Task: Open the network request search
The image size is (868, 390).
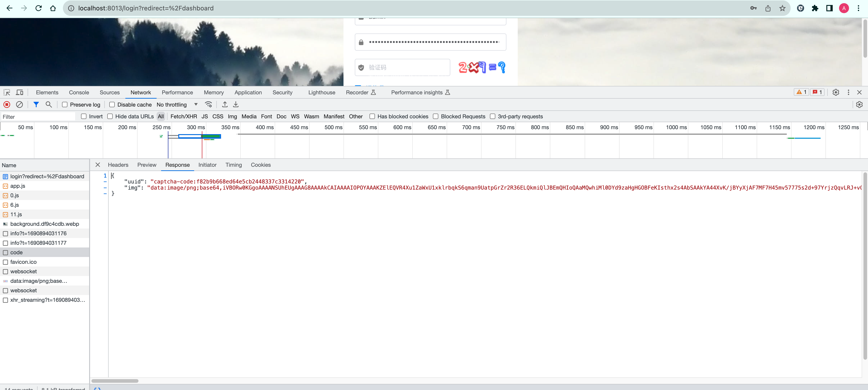Action: coord(48,105)
